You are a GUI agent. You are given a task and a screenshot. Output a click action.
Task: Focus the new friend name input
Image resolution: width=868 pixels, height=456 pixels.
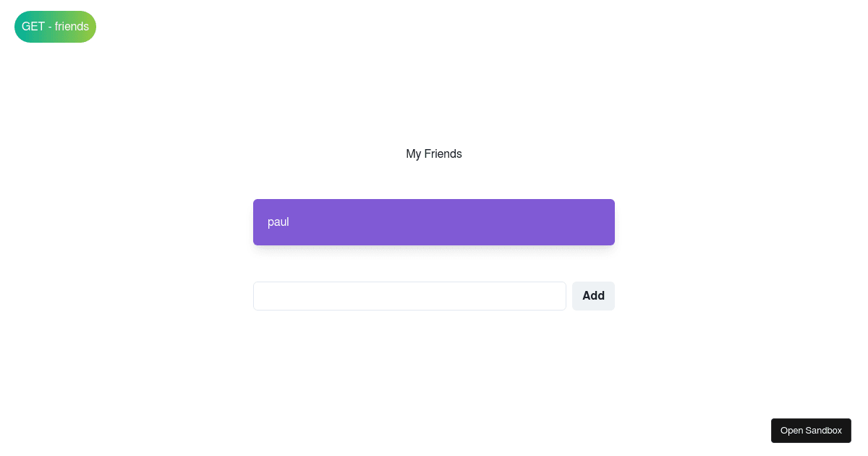point(409,296)
